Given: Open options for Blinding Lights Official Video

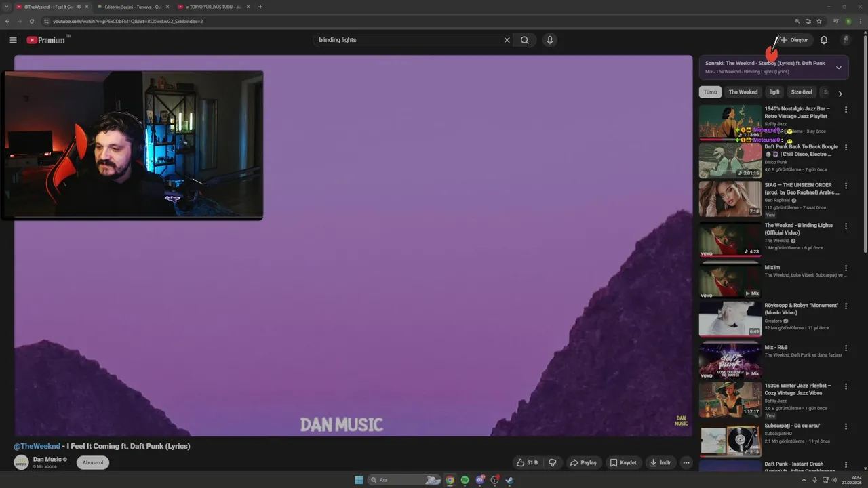Looking at the screenshot, I should click(846, 226).
